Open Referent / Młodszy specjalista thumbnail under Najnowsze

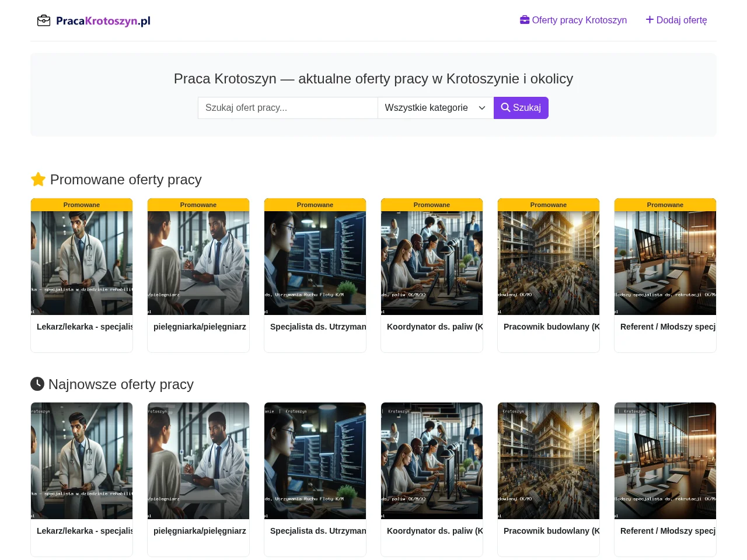pos(665,461)
